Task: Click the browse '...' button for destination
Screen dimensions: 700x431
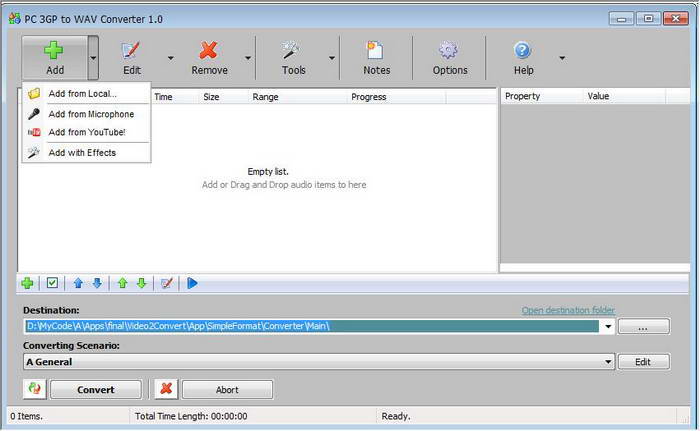Action: tap(643, 327)
